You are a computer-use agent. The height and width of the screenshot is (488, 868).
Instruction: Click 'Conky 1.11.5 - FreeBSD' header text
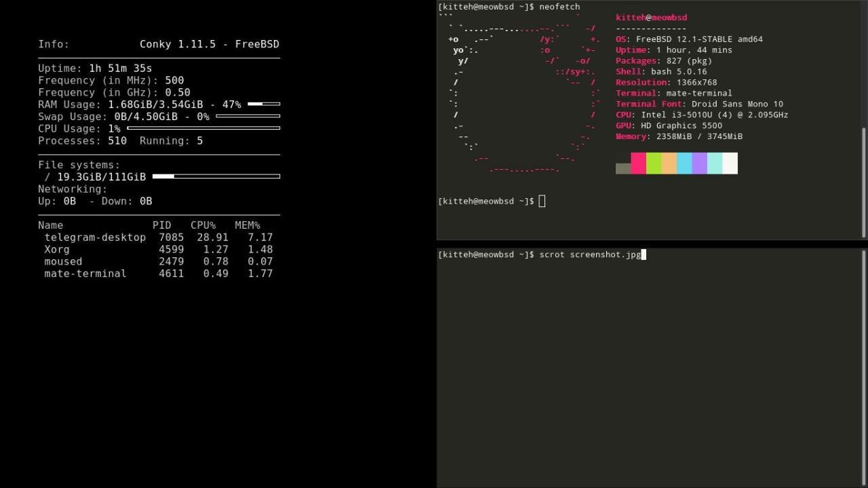(x=210, y=44)
